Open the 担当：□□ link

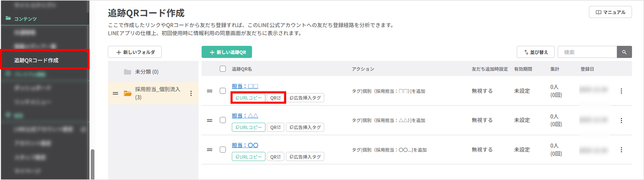(x=245, y=86)
